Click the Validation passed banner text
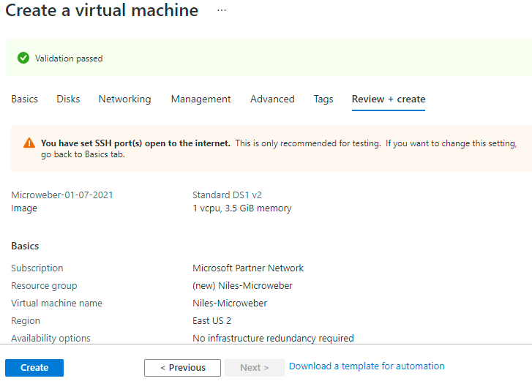This screenshot has height=392, width=532. tap(69, 59)
